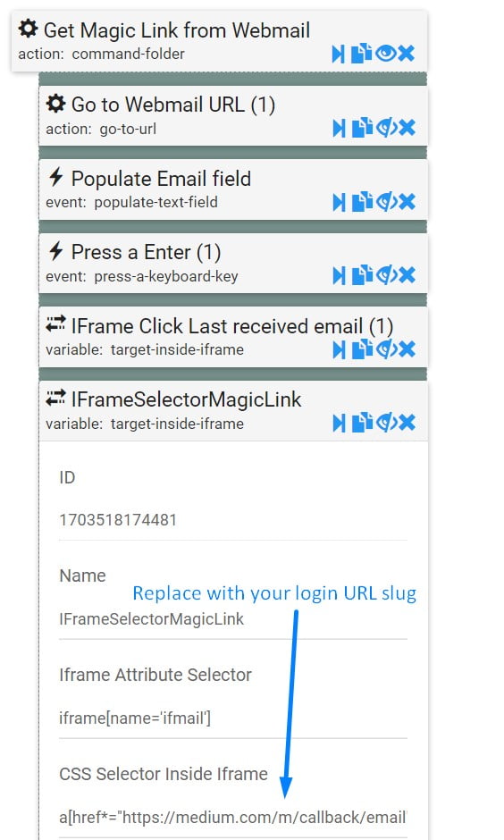Select the Get Magic Link from Webmail folder title
This screenshot has height=840, width=504.
(x=177, y=30)
